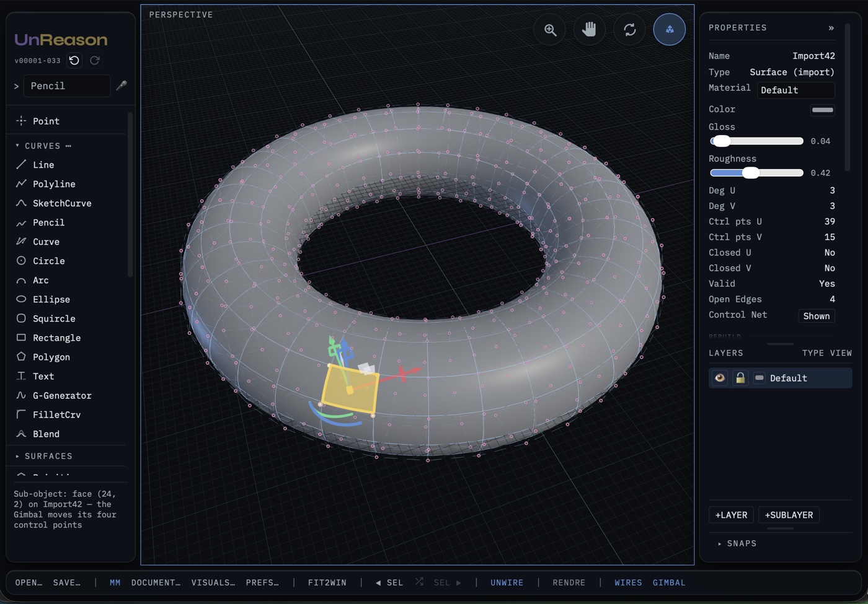
Task: Toggle RENDRE mode in bottom bar
Action: click(569, 582)
